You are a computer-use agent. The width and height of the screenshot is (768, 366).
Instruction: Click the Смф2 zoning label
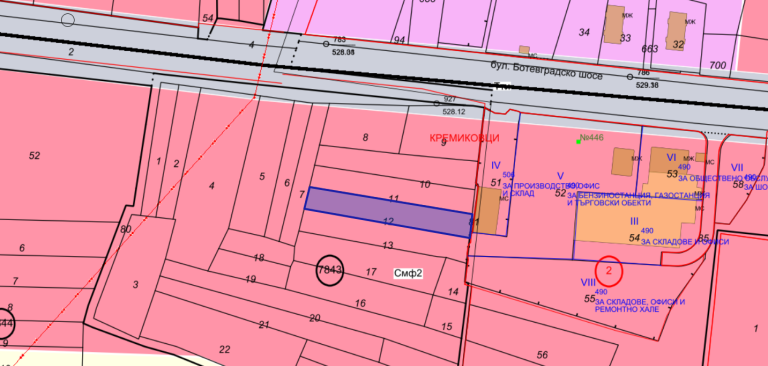pos(408,273)
